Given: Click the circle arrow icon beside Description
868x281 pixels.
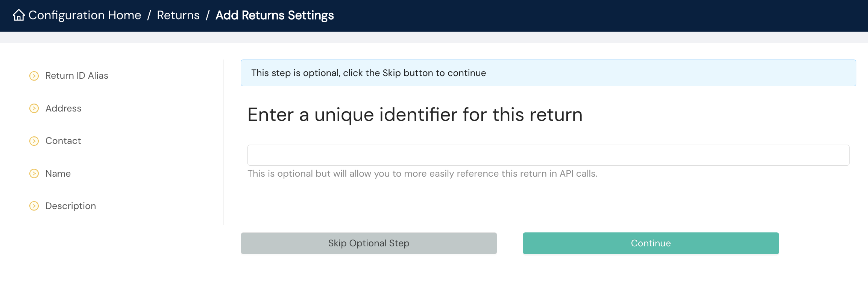Looking at the screenshot, I should [34, 206].
